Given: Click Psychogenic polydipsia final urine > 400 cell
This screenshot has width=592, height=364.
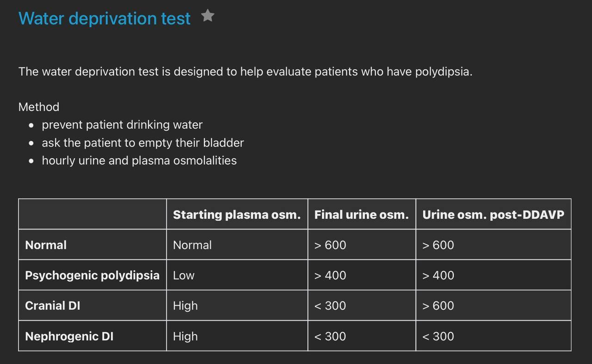Looking at the screenshot, I should pos(362,275).
